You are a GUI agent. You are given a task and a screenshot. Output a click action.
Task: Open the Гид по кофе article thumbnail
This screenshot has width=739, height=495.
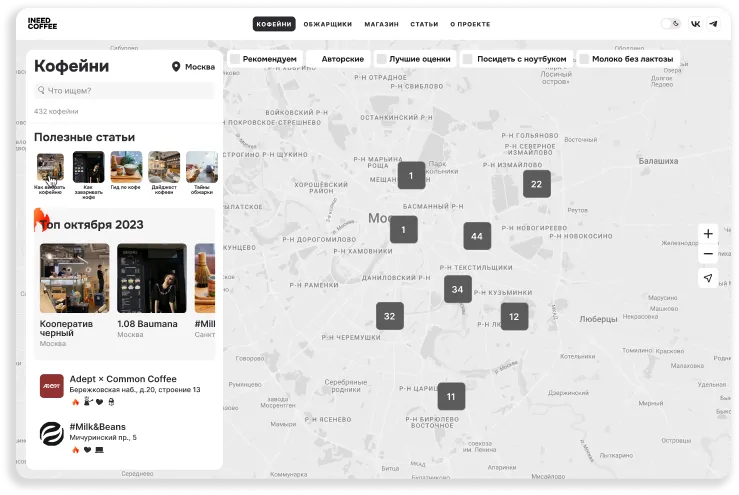[x=126, y=167]
